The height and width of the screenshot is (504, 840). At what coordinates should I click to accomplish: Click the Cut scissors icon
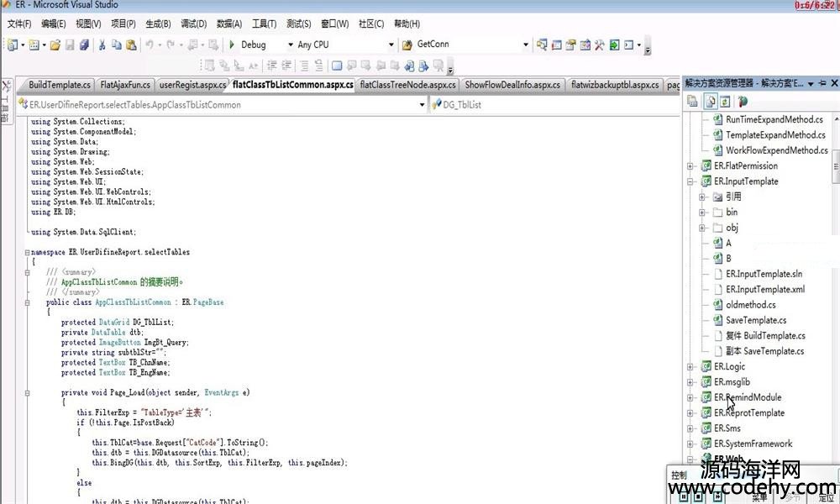pyautogui.click(x=102, y=45)
